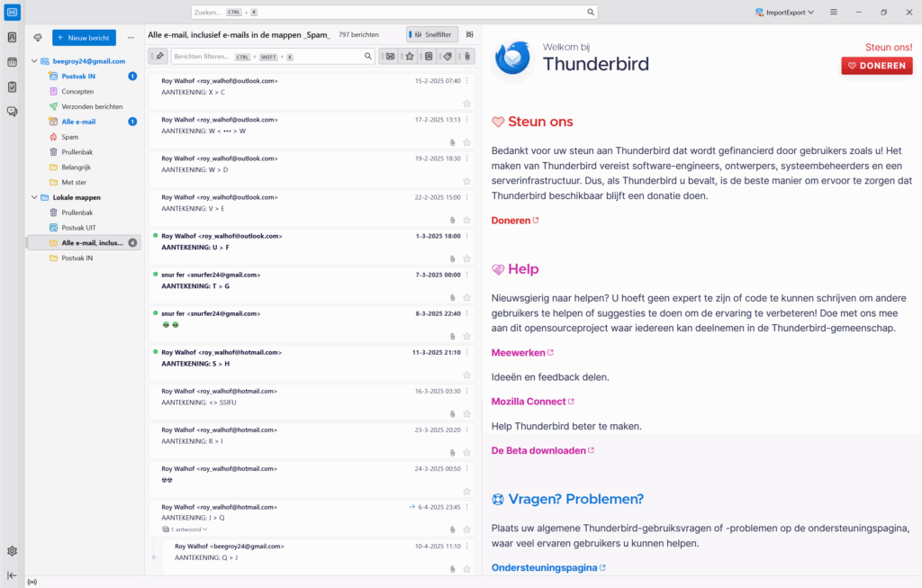Viewport: 922px width, 588px height.
Task: Open the Thunderbird app hamburger menu
Action: pos(833,12)
